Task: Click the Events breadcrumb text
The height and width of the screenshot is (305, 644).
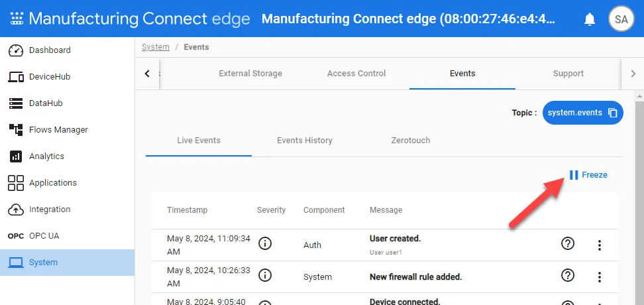Action: 196,47
